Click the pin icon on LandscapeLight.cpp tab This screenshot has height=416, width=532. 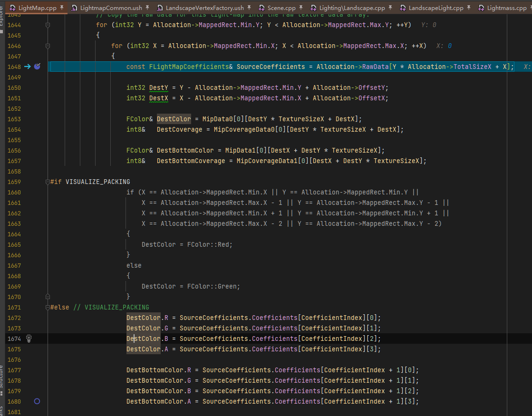pyautogui.click(x=469, y=7)
